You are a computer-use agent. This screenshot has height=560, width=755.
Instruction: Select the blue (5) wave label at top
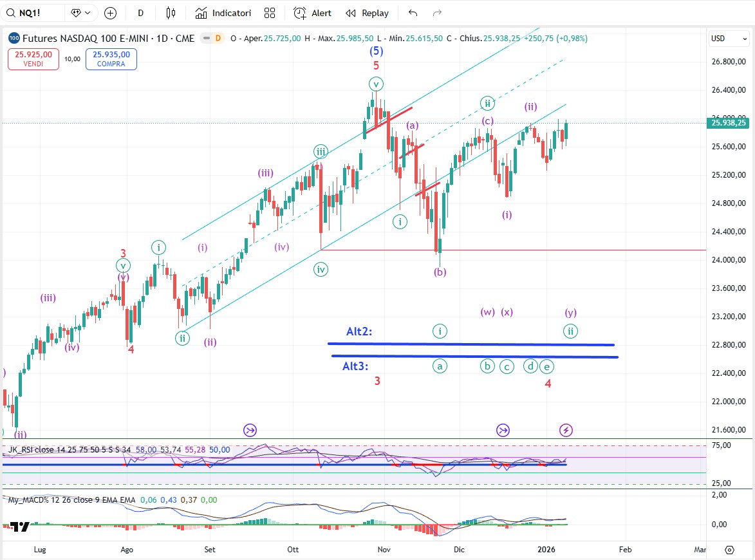pyautogui.click(x=376, y=51)
